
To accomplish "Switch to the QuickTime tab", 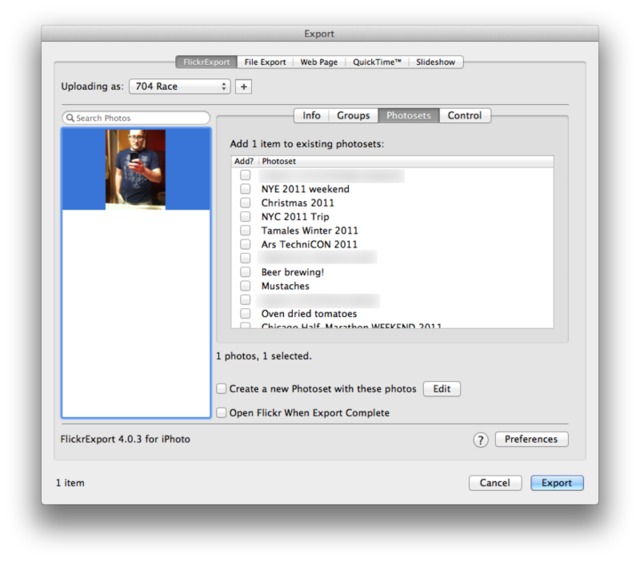I will (377, 62).
